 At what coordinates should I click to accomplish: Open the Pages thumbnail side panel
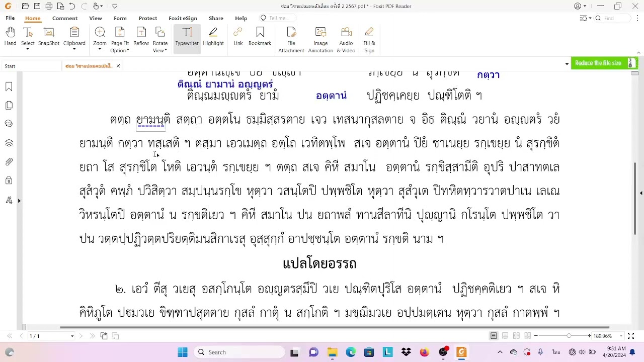click(x=9, y=106)
